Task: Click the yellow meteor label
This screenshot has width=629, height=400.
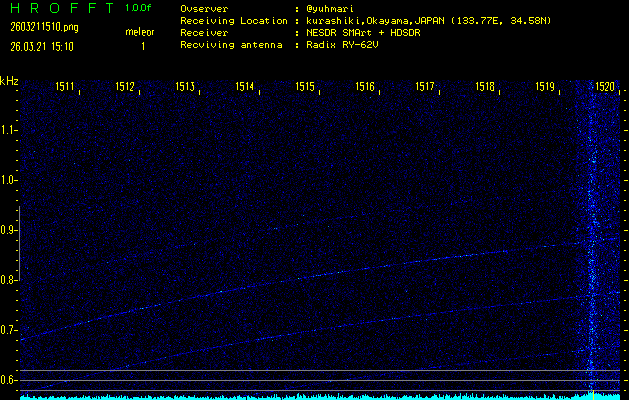Action: (139, 33)
